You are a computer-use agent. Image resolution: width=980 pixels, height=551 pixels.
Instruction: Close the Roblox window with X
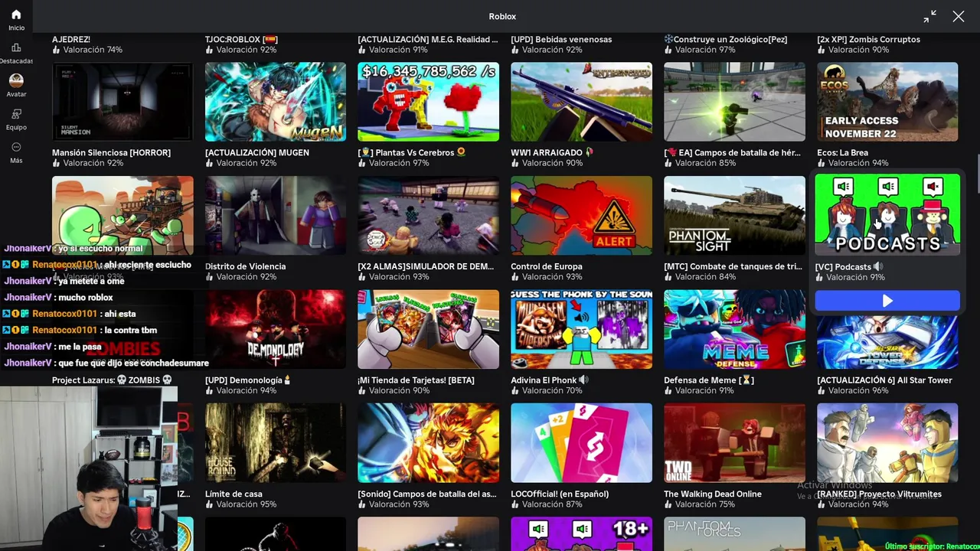tap(959, 16)
